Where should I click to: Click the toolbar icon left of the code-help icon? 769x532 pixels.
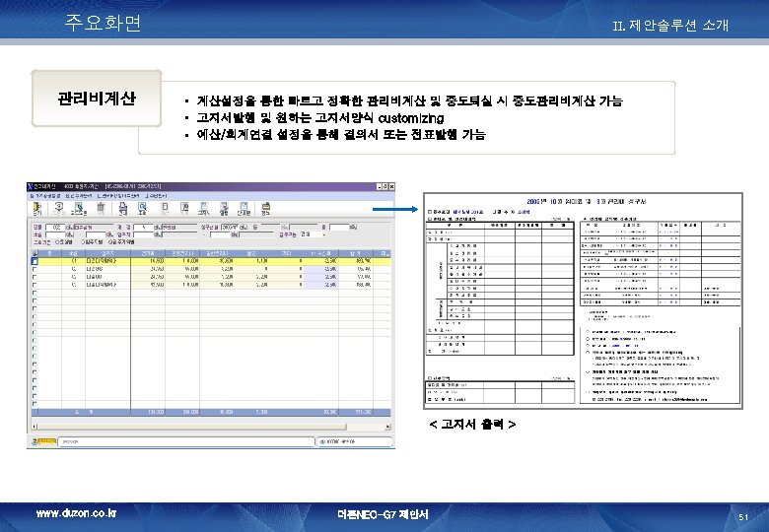click(59, 209)
